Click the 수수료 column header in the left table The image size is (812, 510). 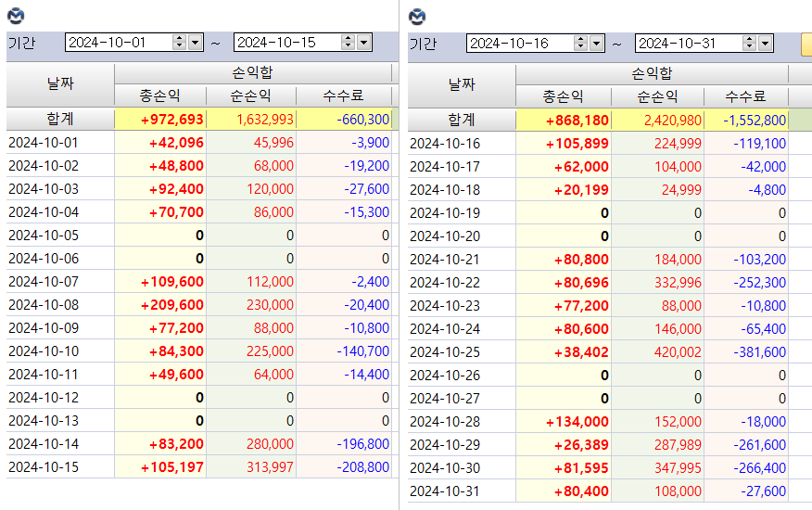click(x=344, y=96)
